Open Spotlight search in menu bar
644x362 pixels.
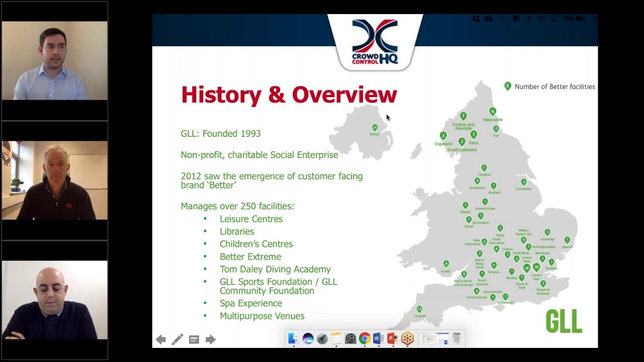[x=502, y=19]
